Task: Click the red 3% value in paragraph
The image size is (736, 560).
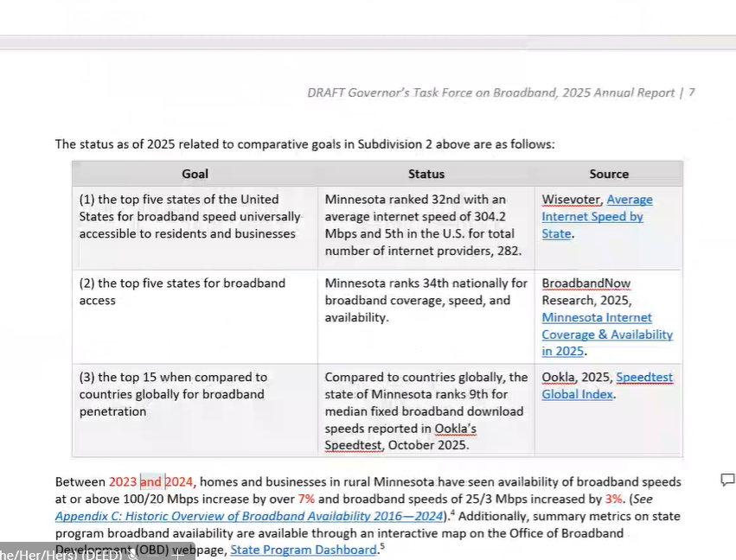Action: click(x=613, y=499)
